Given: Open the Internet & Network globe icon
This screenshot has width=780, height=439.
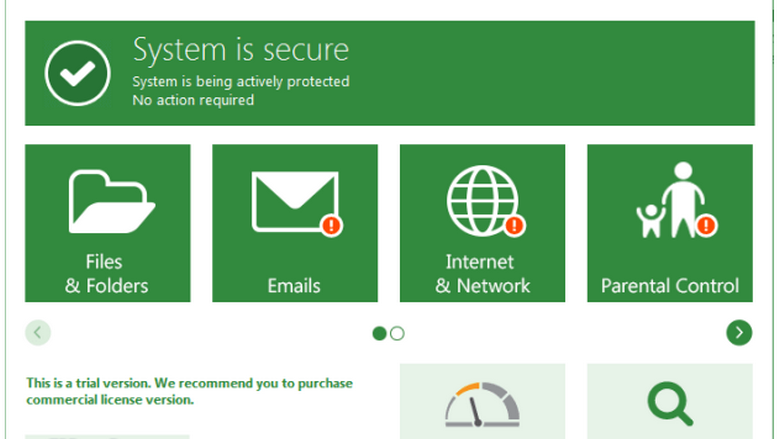Looking at the screenshot, I should 482,200.
